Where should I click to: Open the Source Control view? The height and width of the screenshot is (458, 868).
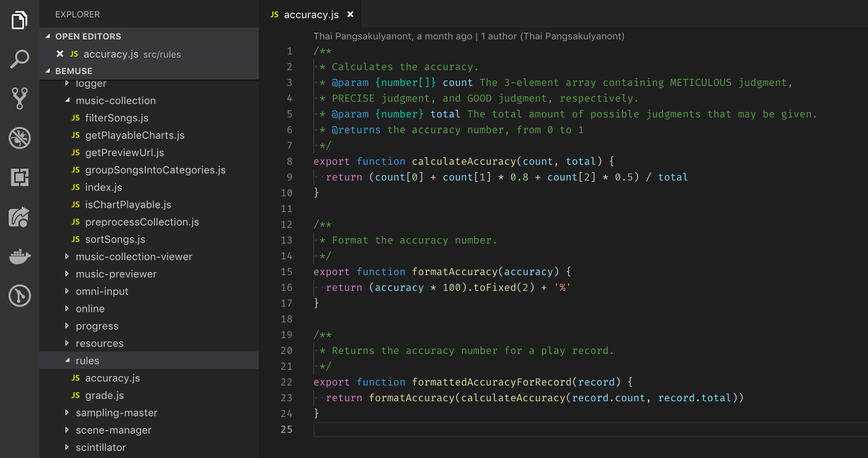click(x=20, y=99)
